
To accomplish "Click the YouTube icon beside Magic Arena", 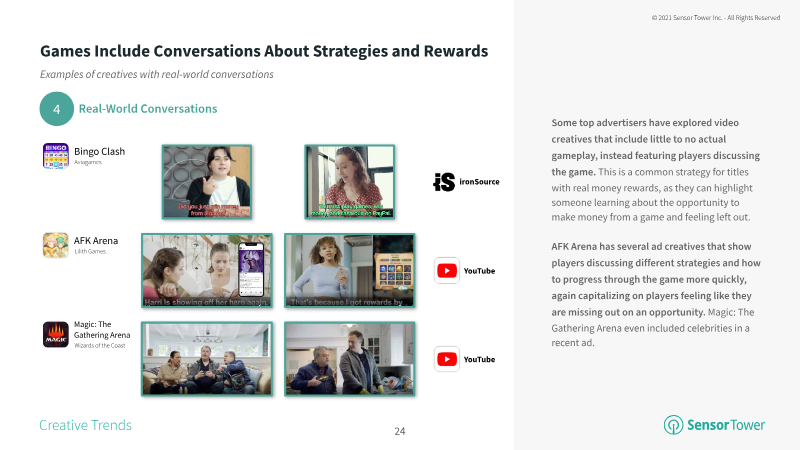I will click(x=447, y=359).
